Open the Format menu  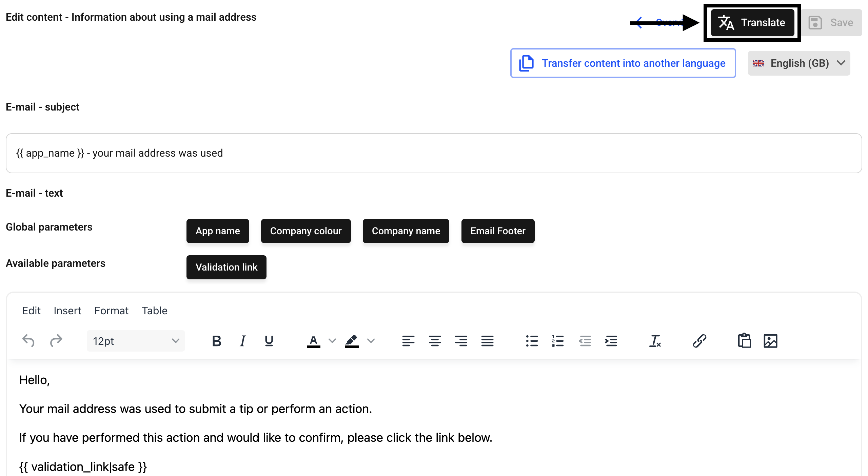click(x=111, y=311)
